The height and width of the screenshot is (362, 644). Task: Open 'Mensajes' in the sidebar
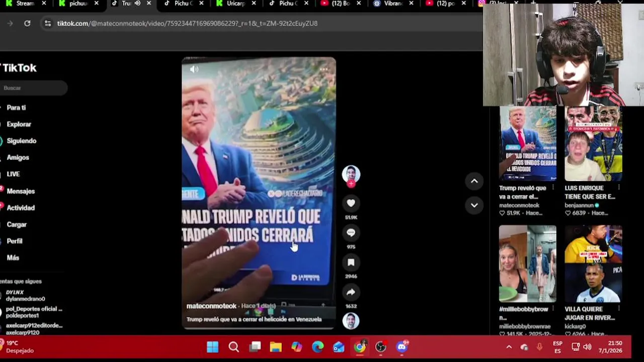(x=21, y=191)
